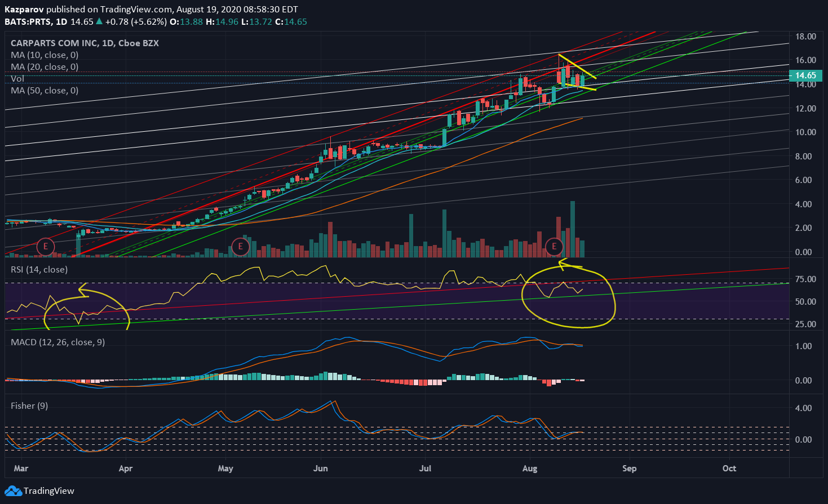This screenshot has height=504, width=828.
Task: Click the H:14.96 high value in header
Action: (222, 21)
